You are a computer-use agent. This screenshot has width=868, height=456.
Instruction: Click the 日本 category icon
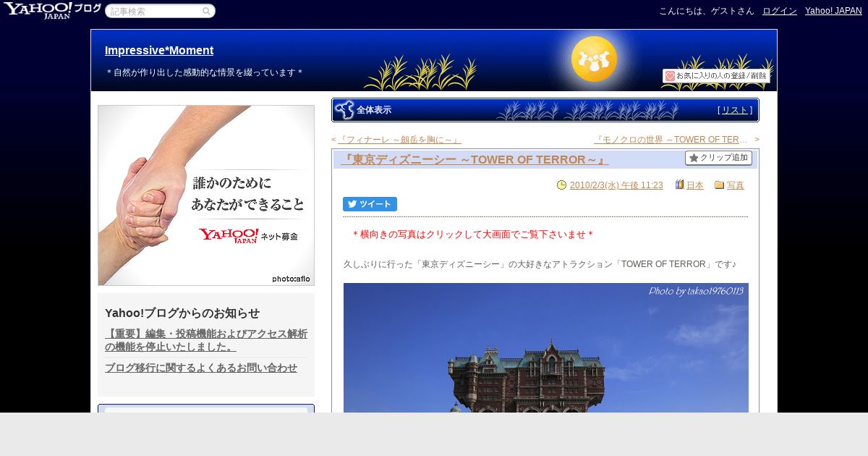point(680,185)
